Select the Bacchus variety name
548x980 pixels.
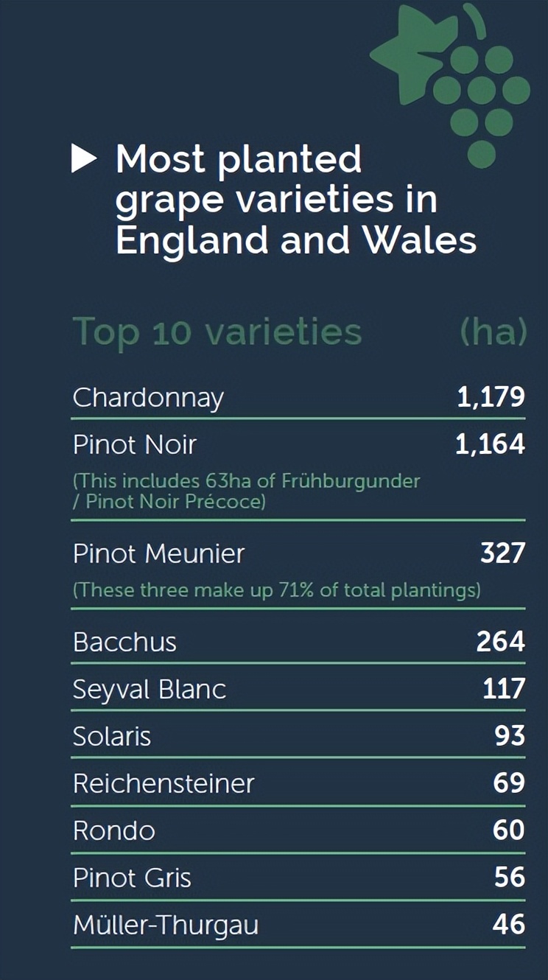[x=124, y=642]
